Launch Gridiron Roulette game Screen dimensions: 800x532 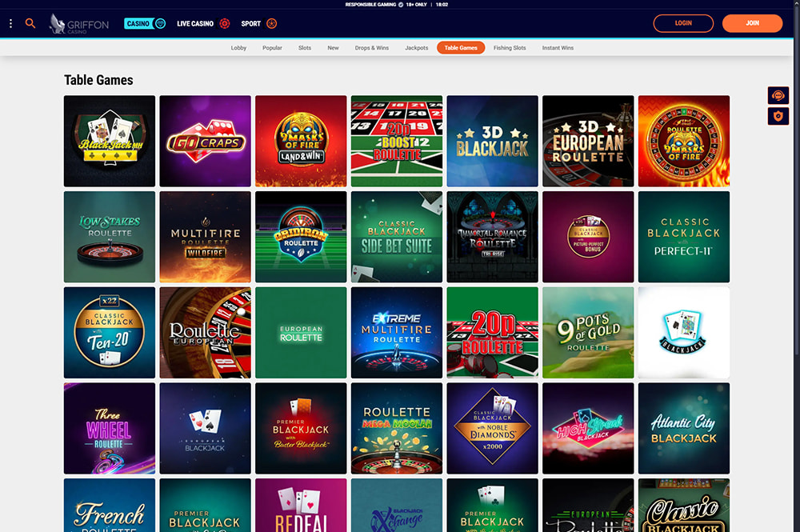pyautogui.click(x=301, y=237)
